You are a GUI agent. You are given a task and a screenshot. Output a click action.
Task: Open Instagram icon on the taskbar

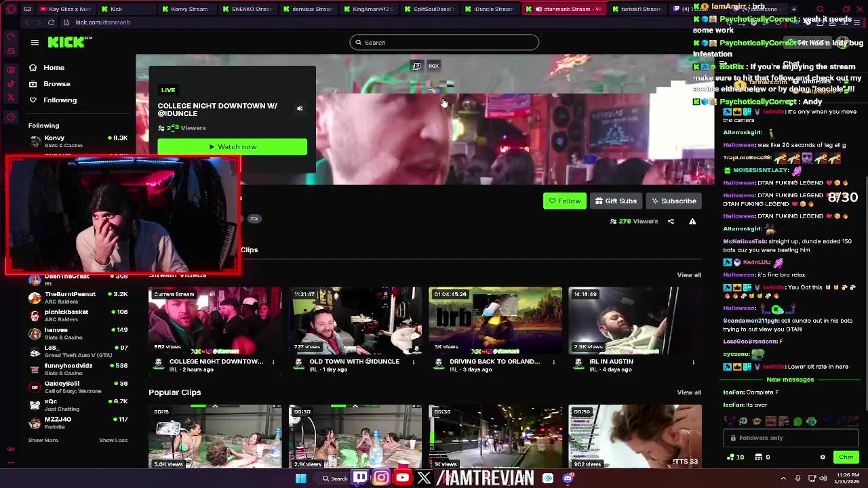click(x=381, y=478)
